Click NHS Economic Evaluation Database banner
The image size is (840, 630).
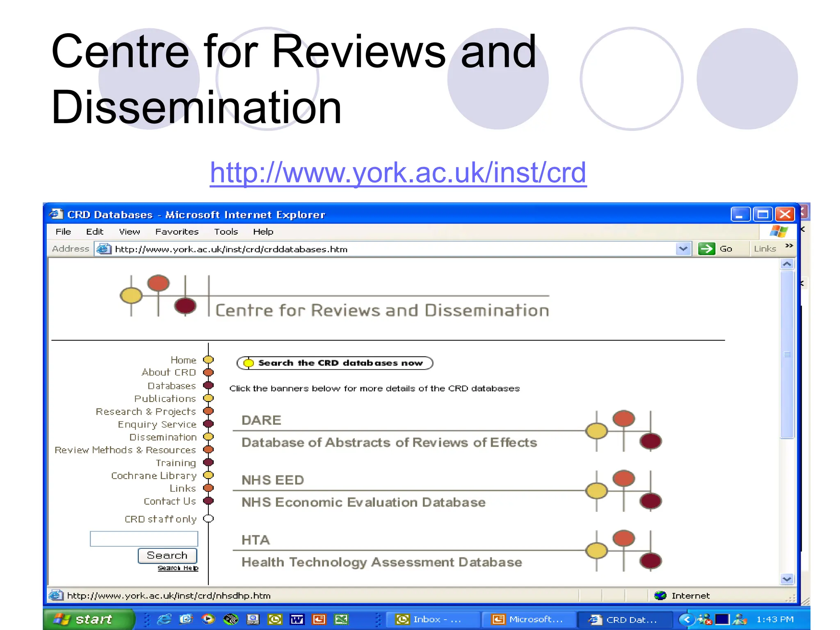click(363, 502)
